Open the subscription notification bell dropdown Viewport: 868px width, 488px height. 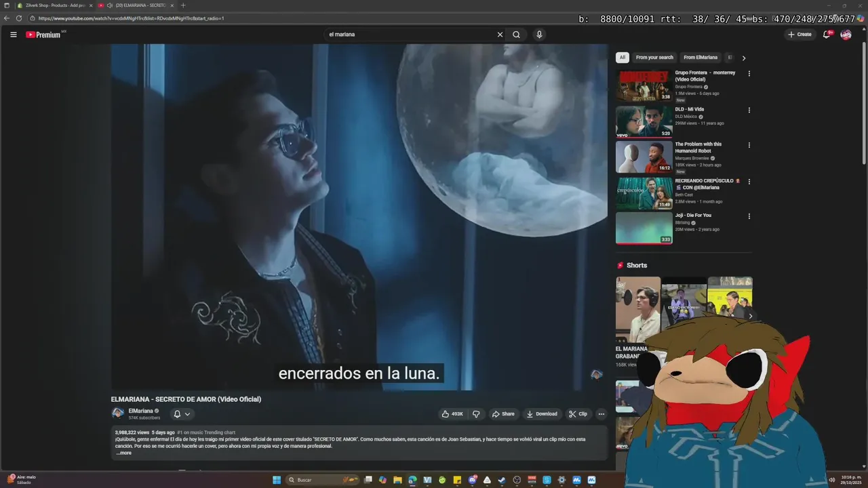point(182,414)
